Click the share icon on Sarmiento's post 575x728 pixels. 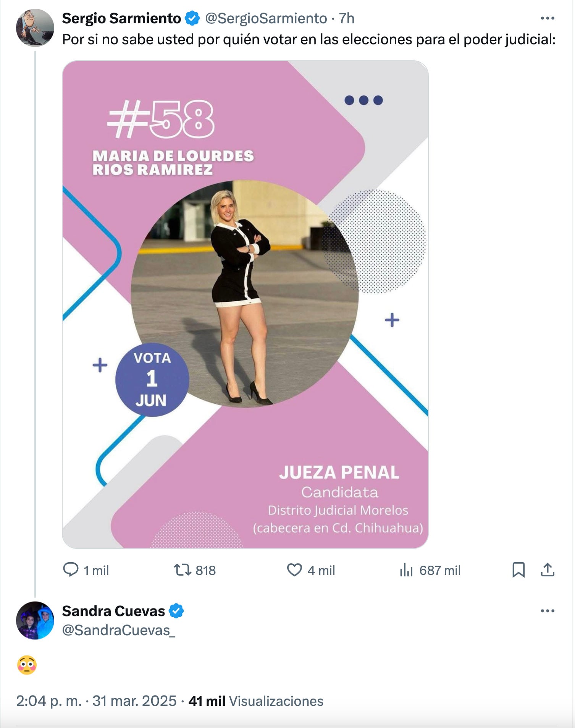pyautogui.click(x=548, y=570)
